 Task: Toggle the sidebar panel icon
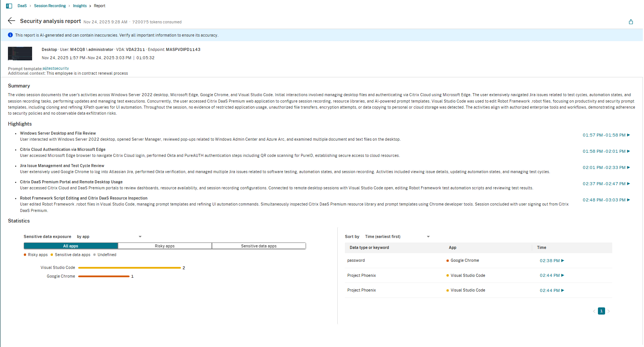tap(9, 6)
